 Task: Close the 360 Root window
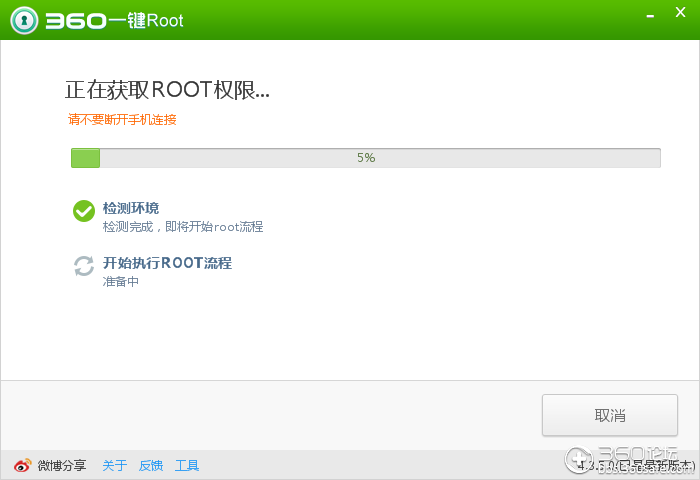tap(680, 12)
